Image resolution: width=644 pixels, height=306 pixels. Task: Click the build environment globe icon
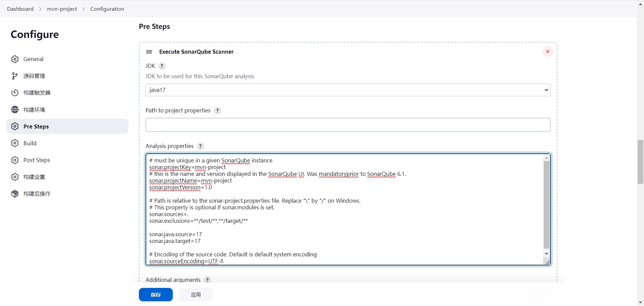click(x=15, y=109)
